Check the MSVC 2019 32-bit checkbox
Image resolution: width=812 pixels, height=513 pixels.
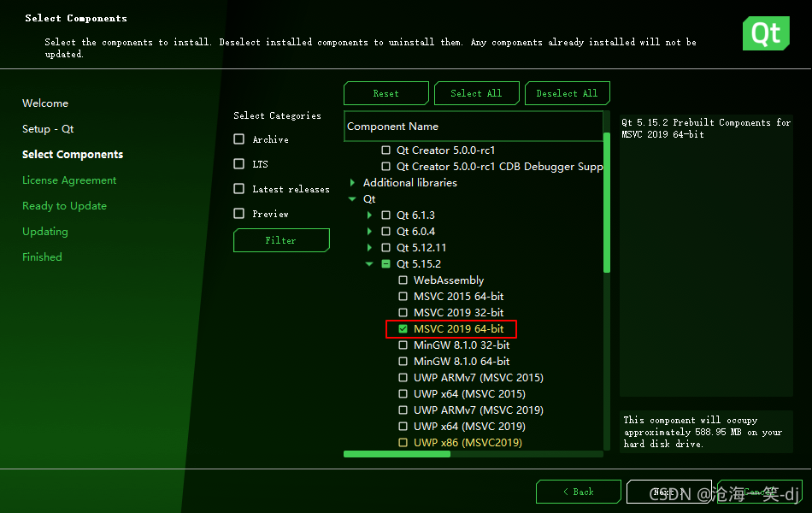click(x=403, y=312)
